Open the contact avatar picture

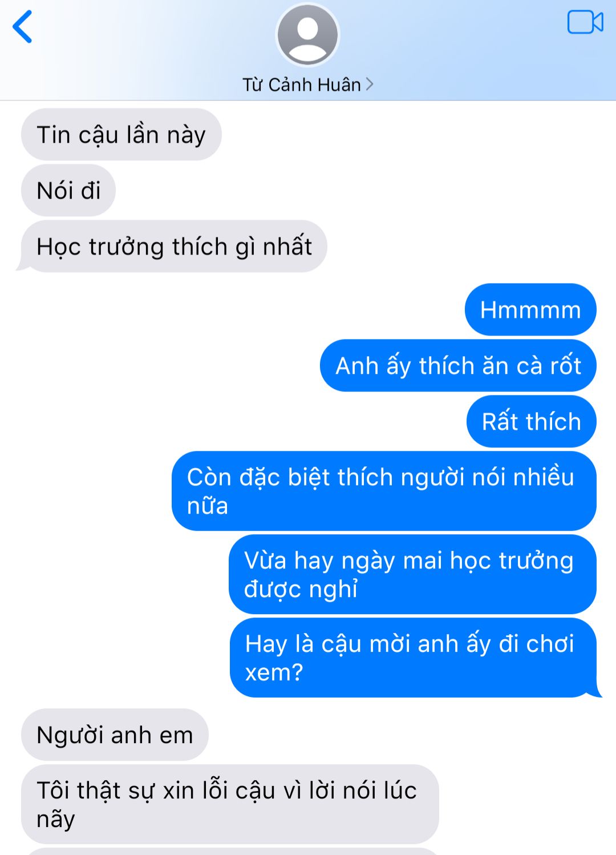click(x=307, y=35)
